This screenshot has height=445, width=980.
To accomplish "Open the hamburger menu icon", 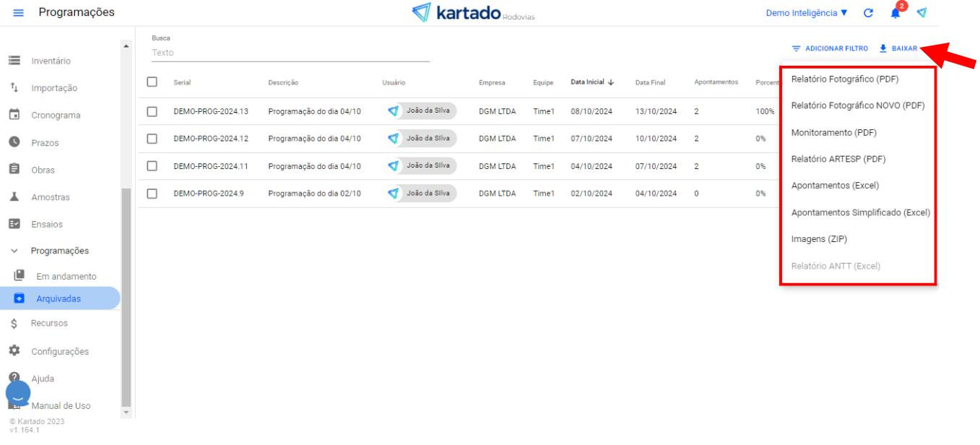I will pyautogui.click(x=19, y=13).
